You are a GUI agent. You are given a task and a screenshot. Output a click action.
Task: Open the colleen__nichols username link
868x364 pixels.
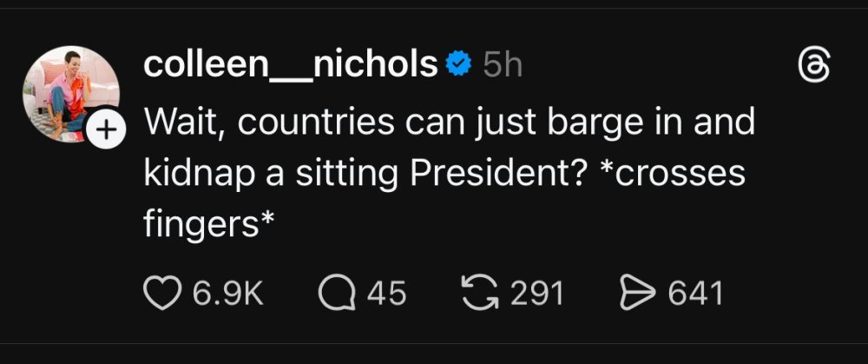point(290,63)
